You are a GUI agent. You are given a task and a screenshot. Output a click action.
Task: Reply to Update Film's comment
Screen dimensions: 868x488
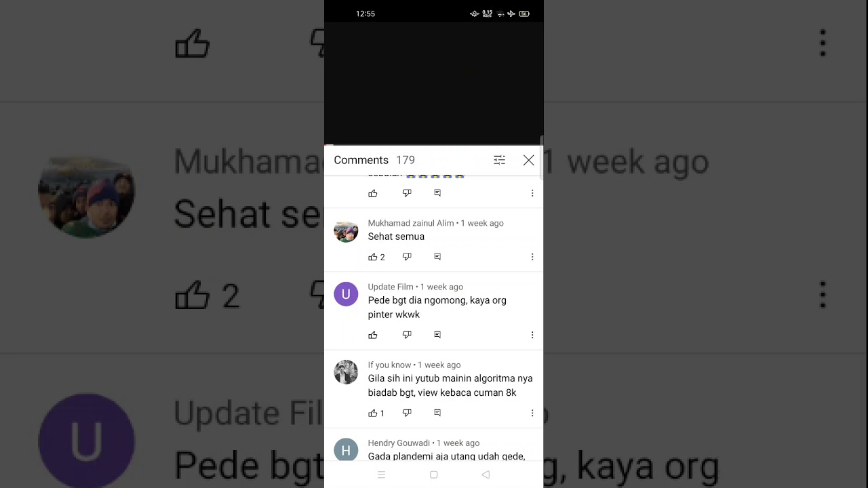[437, 335]
